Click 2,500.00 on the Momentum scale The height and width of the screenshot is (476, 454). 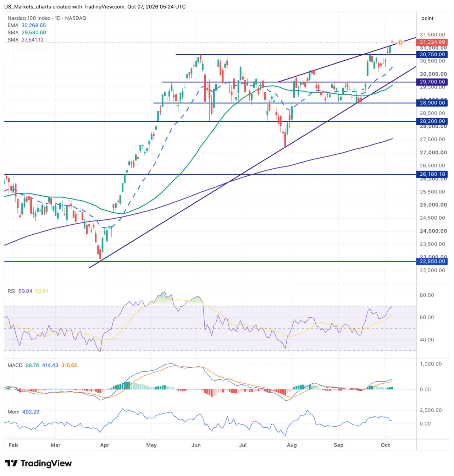pyautogui.click(x=431, y=410)
